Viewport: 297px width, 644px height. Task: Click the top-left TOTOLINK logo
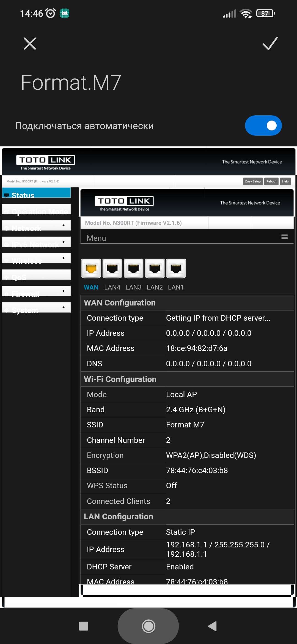coord(45,162)
